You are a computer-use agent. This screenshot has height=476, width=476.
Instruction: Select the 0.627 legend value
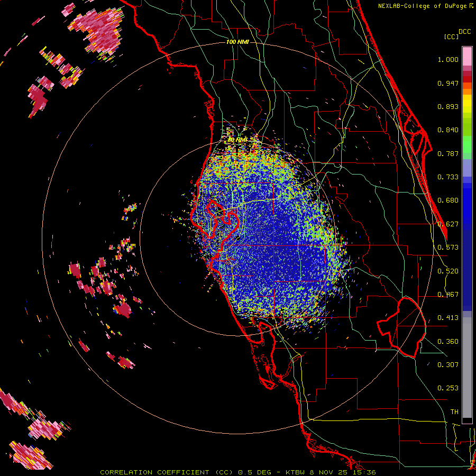click(448, 224)
